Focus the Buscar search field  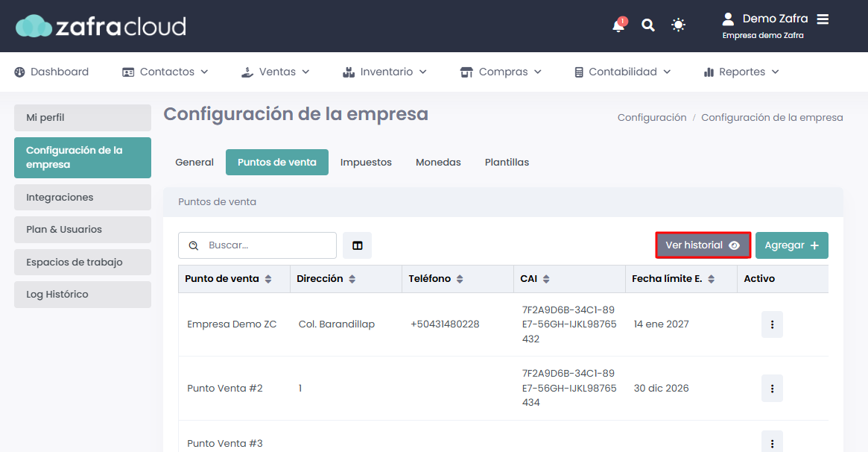pos(257,245)
